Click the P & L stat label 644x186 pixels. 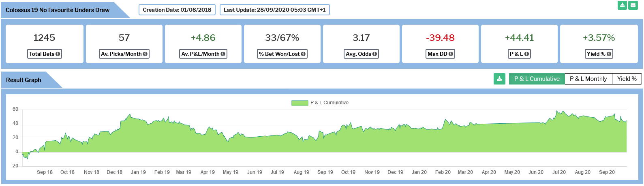[519, 54]
